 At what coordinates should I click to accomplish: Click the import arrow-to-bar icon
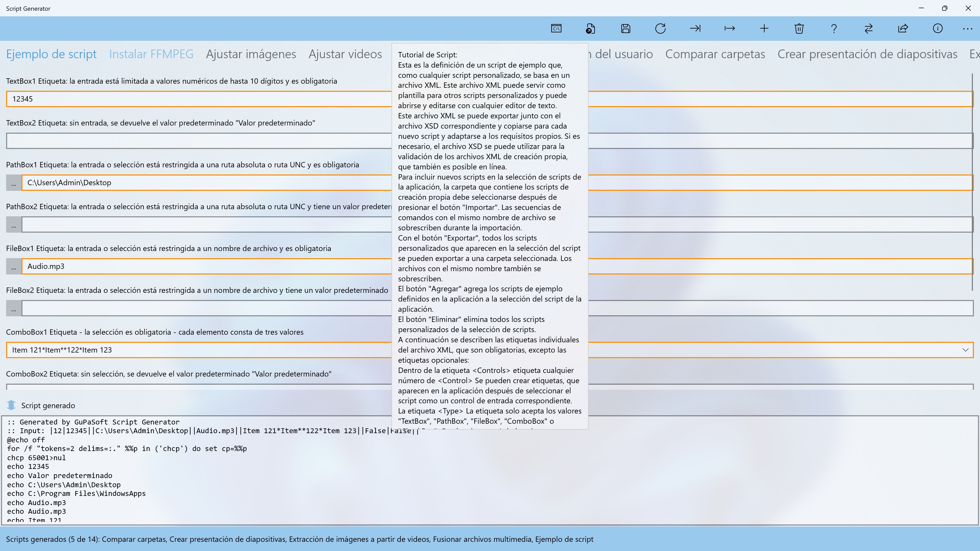695,29
